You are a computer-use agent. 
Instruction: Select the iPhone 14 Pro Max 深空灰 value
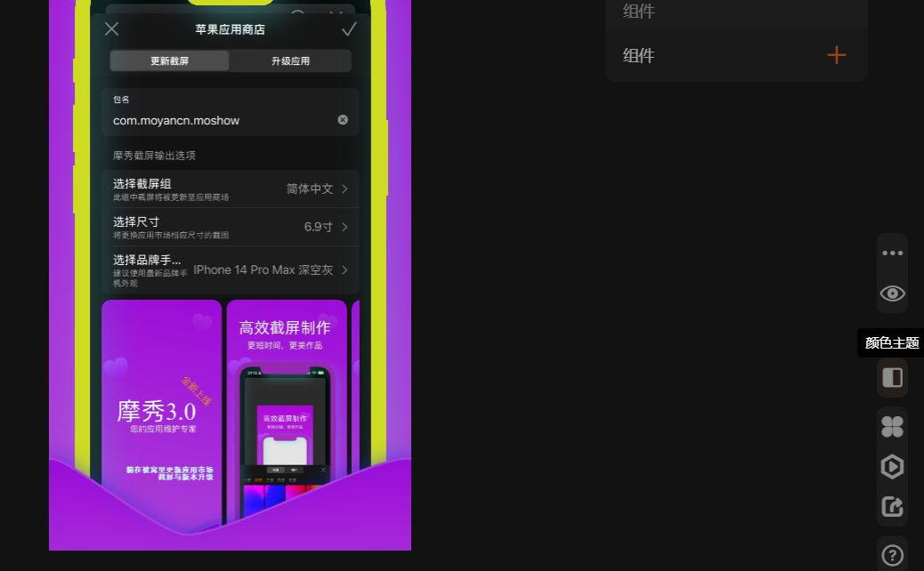coord(263,269)
